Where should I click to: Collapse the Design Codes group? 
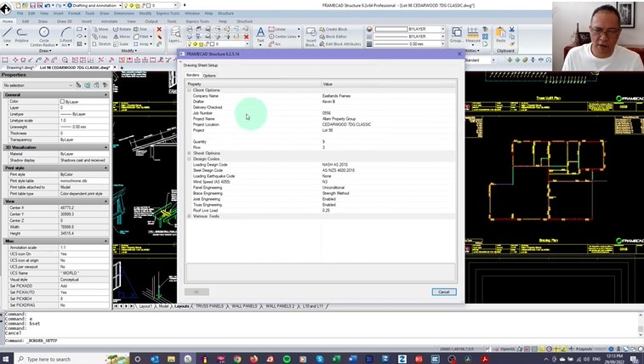(x=190, y=159)
